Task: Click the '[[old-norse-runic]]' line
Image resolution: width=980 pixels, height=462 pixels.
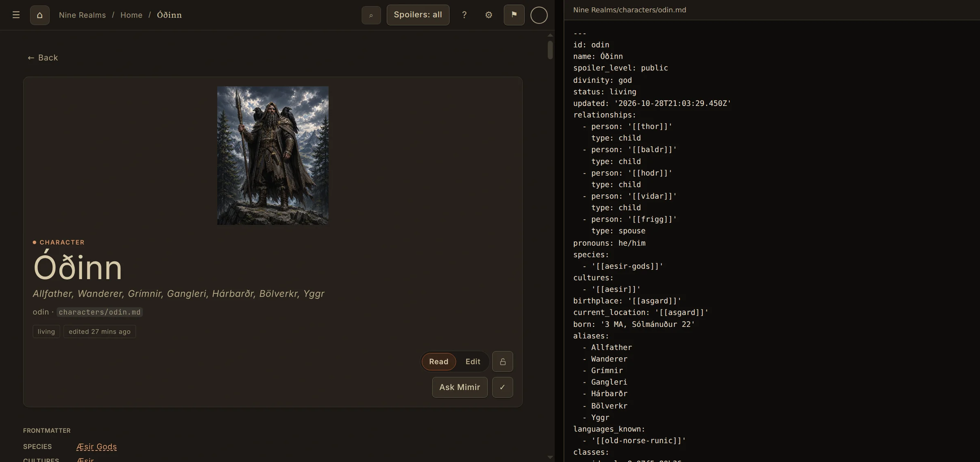Action: (634, 441)
